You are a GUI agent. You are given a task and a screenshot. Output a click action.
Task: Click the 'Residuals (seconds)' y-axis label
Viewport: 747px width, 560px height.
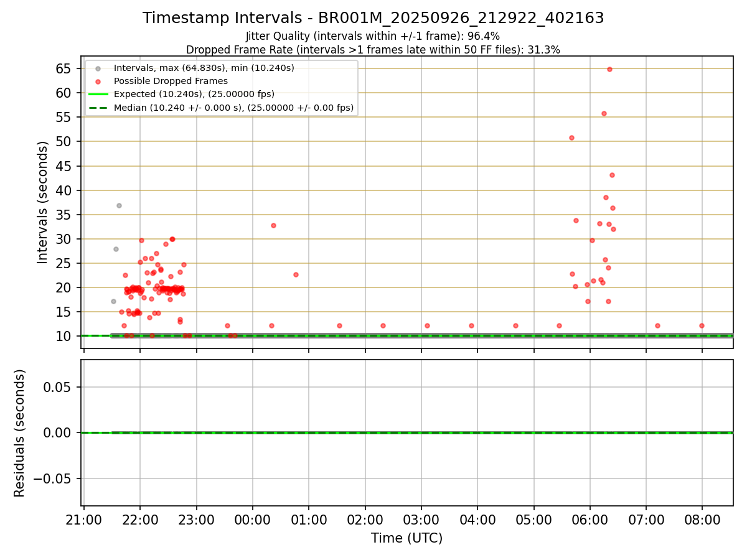coord(20,433)
